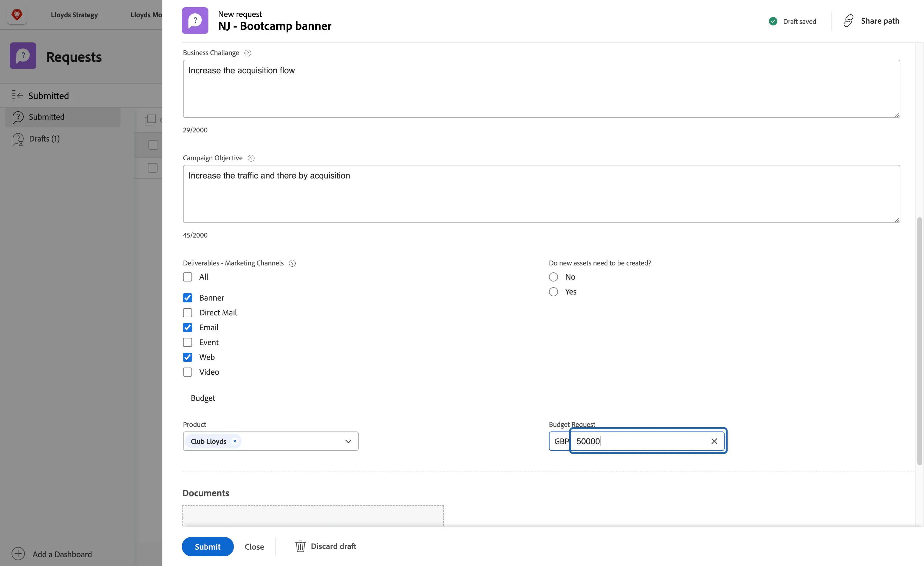Check the Video checkbox
Screen dimensions: 924x566
click(188, 372)
